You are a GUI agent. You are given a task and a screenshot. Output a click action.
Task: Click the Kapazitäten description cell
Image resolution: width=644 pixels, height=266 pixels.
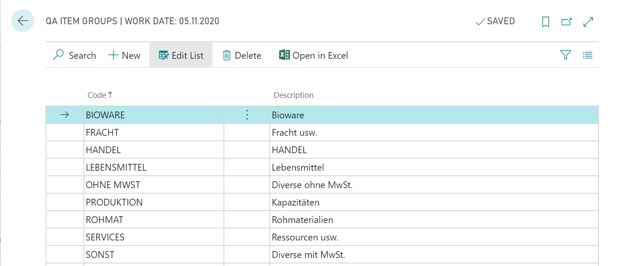[x=434, y=202]
